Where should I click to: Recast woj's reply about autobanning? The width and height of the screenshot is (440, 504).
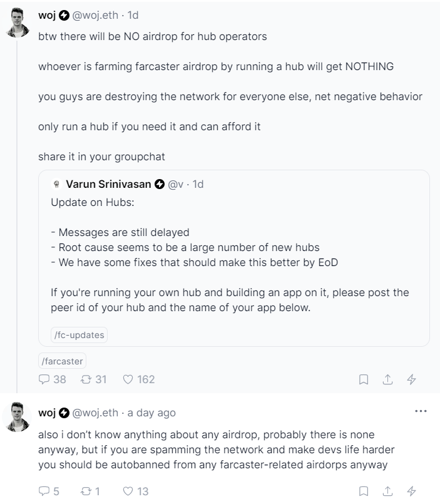[86, 491]
